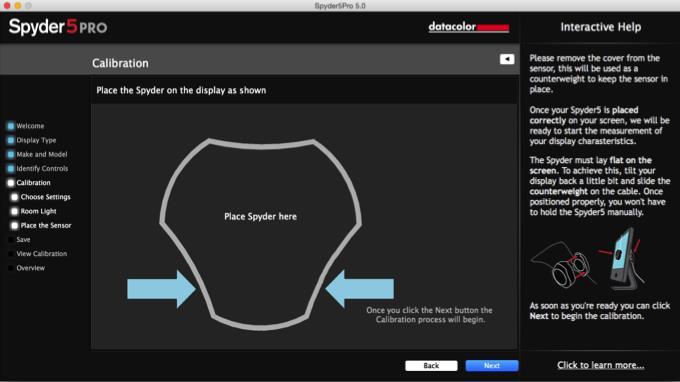Select the Make and Model step
The image size is (680, 382).
(42, 154)
